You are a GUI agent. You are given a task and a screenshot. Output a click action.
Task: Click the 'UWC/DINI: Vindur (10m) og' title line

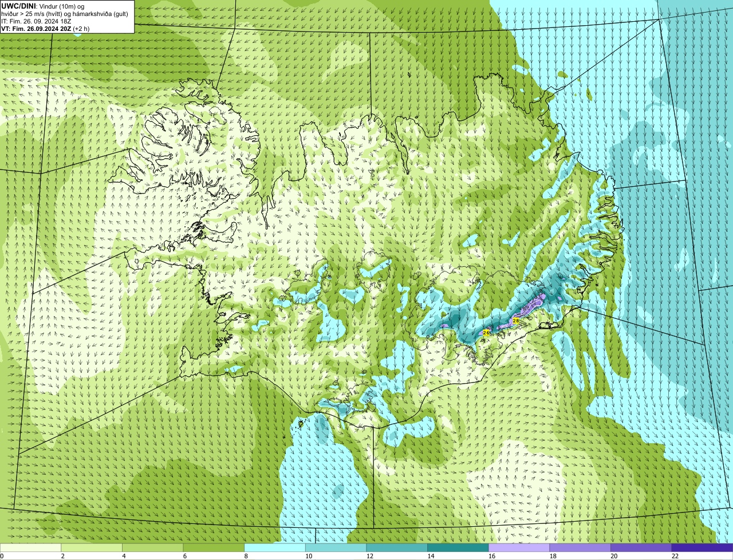tap(43, 6)
